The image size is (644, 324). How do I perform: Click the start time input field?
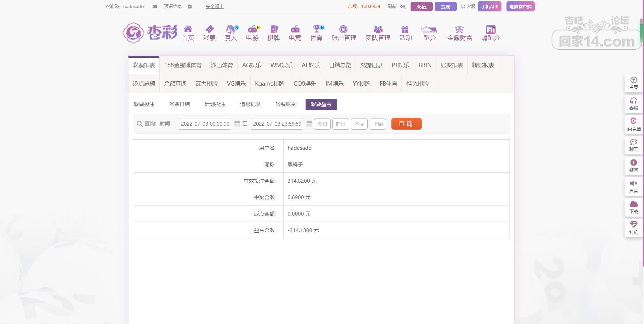(x=205, y=124)
